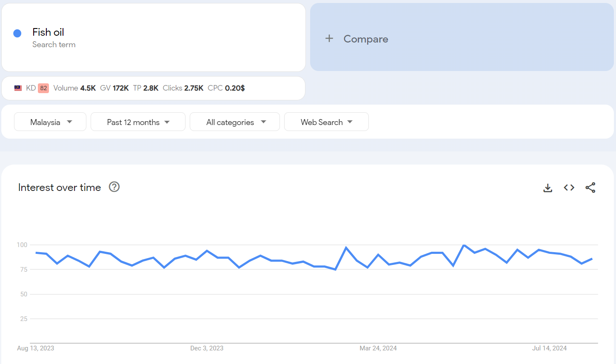Expand the Past 12 months time range
Viewport: 616px width, 364px height.
[138, 122]
